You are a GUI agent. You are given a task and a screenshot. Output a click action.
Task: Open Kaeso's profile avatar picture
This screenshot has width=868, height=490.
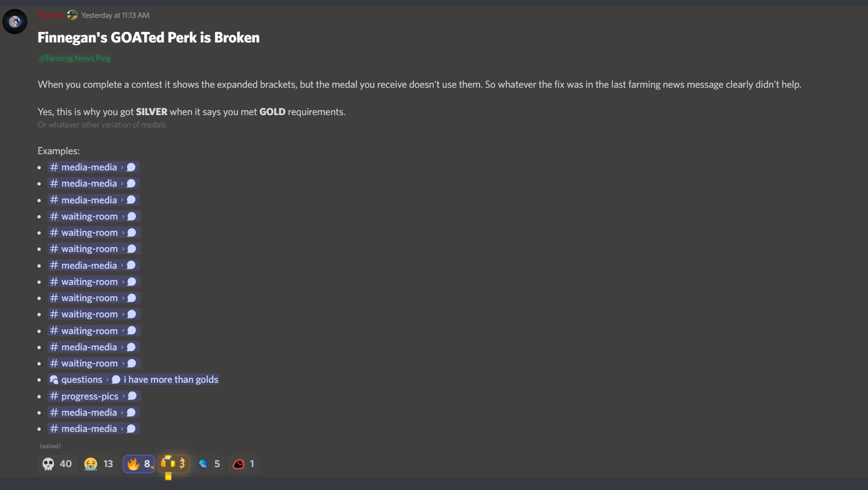pos(15,22)
